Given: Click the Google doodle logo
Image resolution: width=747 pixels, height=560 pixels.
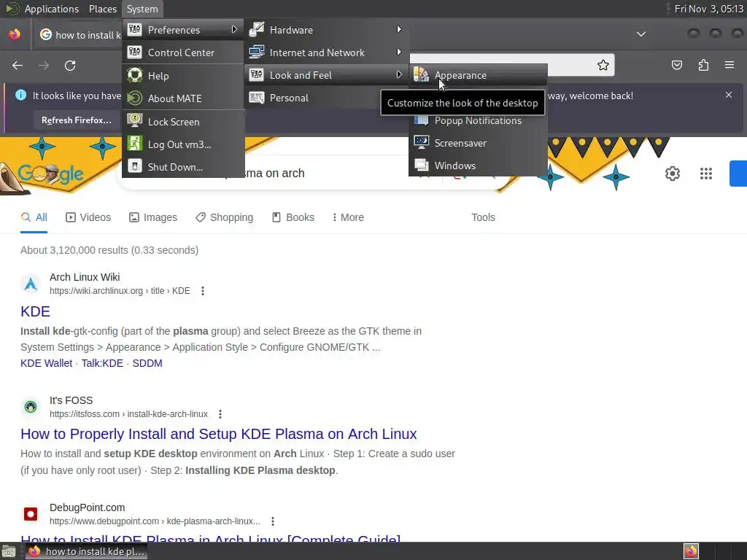Looking at the screenshot, I should pos(51,174).
